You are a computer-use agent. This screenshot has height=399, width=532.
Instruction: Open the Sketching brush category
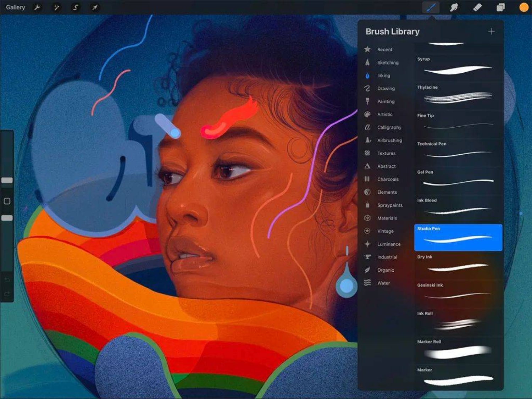[x=387, y=62]
